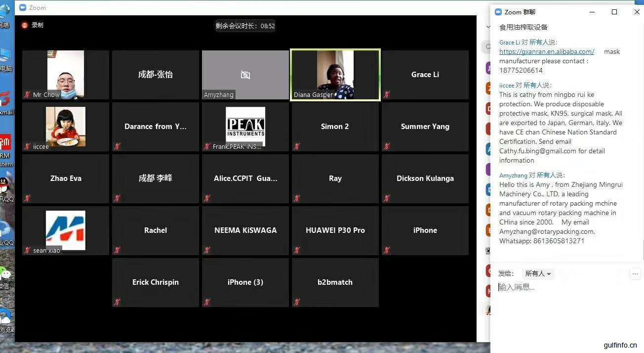Click the muted mic icon on Grace Li's tile
The width and height of the screenshot is (644, 353).
pyautogui.click(x=387, y=94)
